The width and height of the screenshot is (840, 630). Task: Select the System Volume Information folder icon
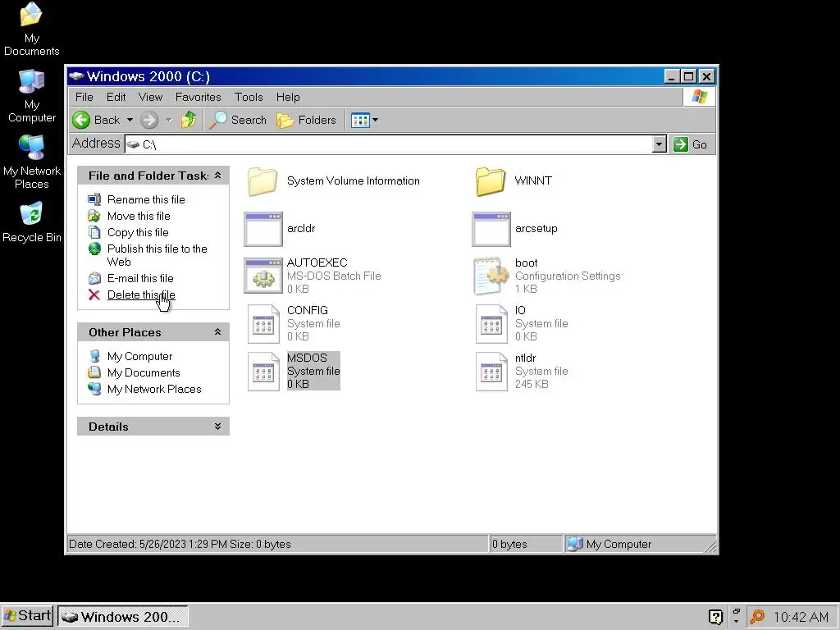point(262,181)
